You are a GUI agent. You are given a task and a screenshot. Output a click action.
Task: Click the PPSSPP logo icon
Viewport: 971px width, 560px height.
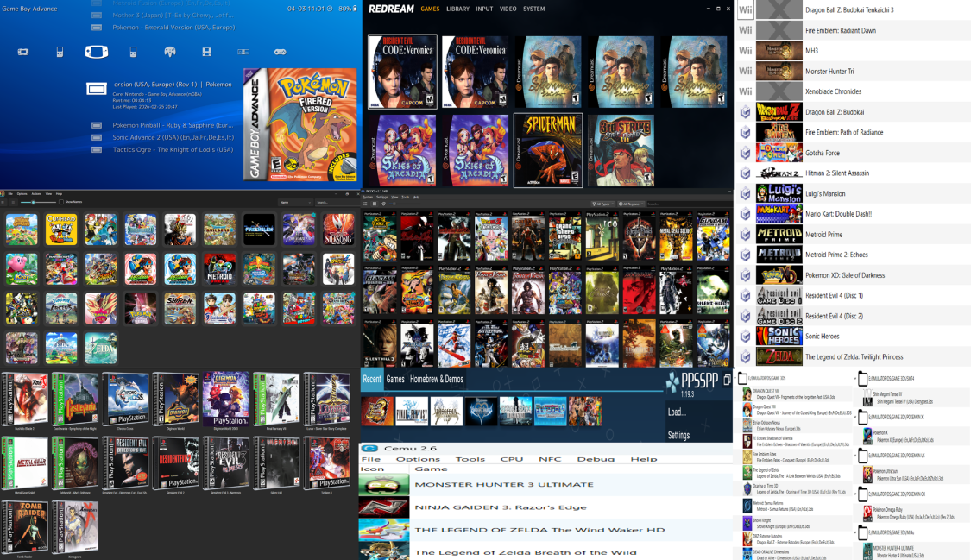672,382
